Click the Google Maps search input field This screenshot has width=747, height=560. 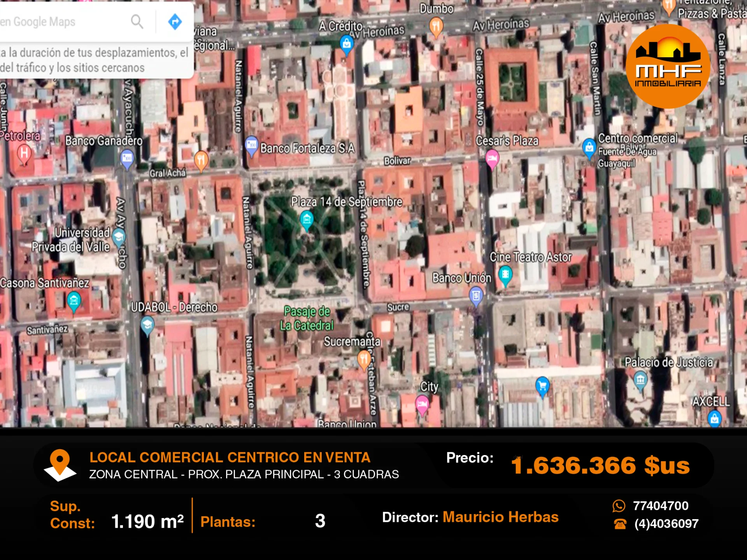58,22
